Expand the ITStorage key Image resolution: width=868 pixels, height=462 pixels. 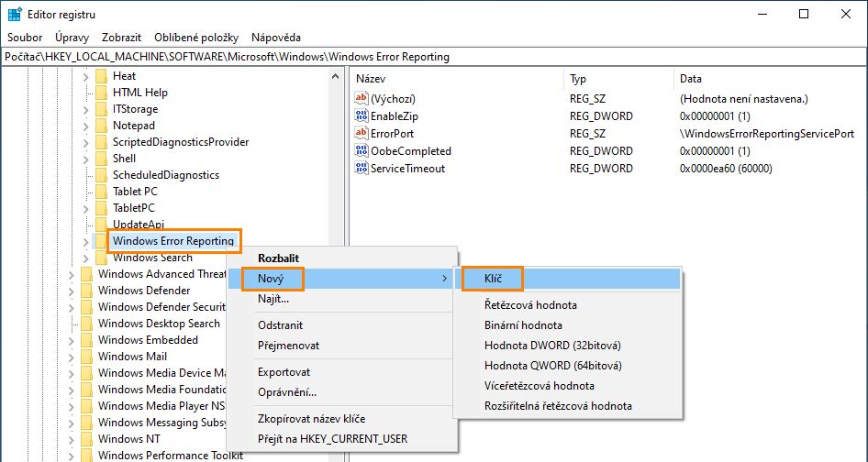(86, 110)
